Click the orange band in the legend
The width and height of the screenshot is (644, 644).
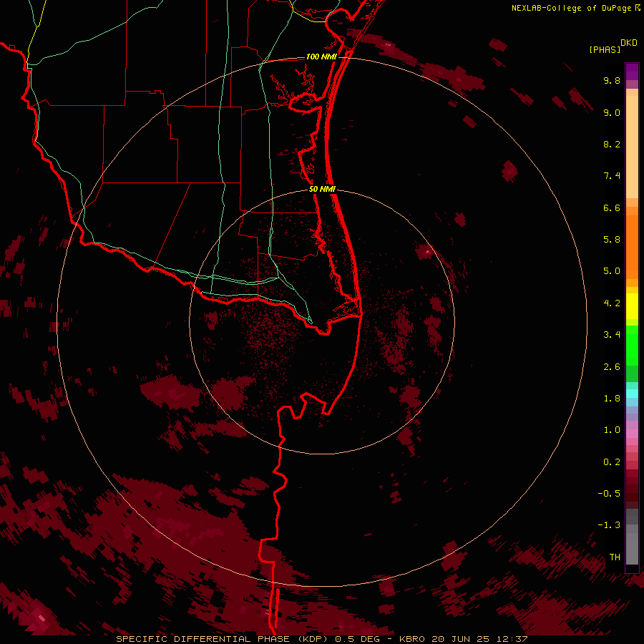632,246
